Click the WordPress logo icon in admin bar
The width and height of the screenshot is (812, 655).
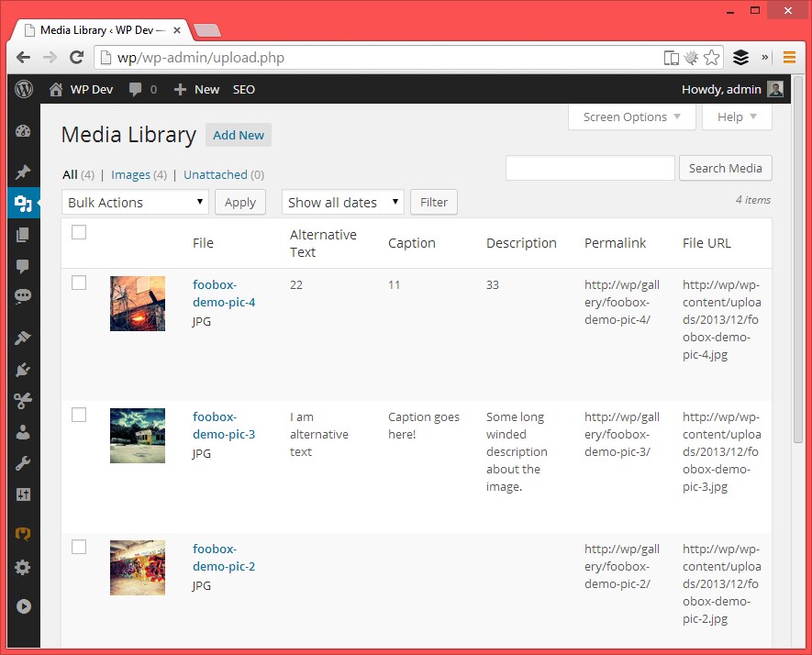(x=24, y=89)
